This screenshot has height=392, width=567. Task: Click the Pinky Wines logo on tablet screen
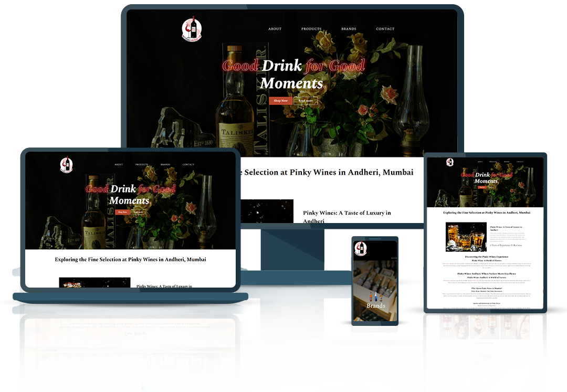450,162
